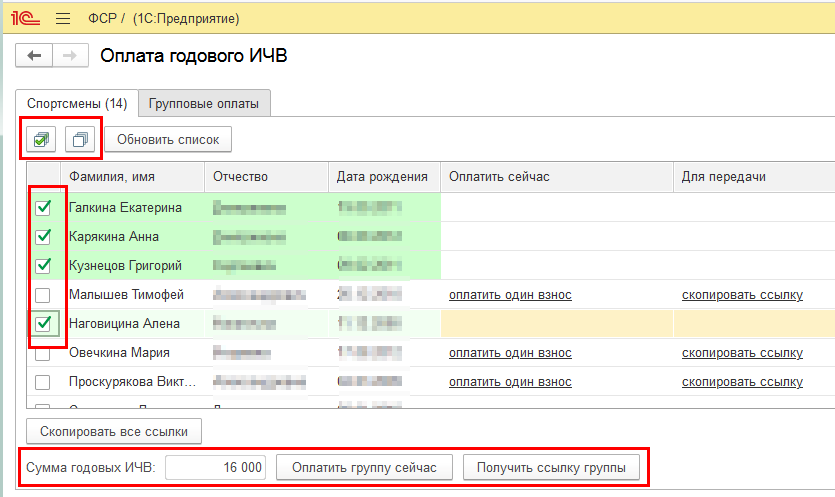Screen dimensions: 835x497
Task: Open the hamburger main menu
Action: (x=63, y=19)
